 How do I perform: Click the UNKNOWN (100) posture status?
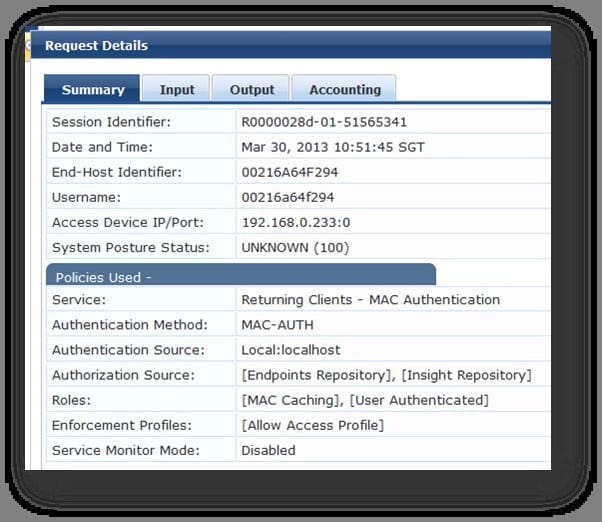pos(293,247)
